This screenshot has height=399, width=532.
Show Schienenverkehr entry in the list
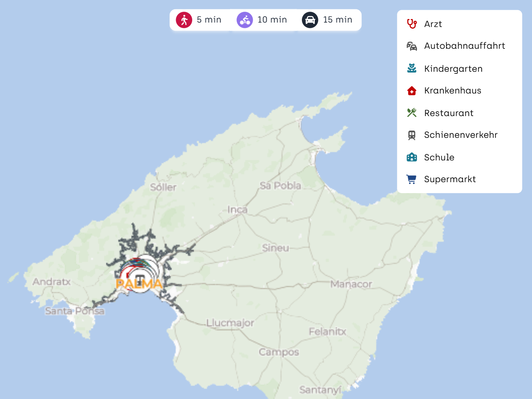461,135
